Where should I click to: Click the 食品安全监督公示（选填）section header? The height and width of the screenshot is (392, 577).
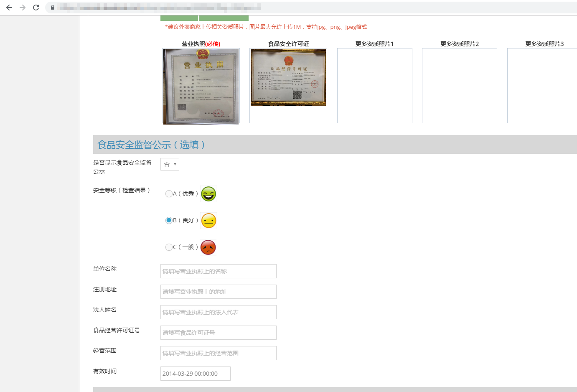coord(335,145)
